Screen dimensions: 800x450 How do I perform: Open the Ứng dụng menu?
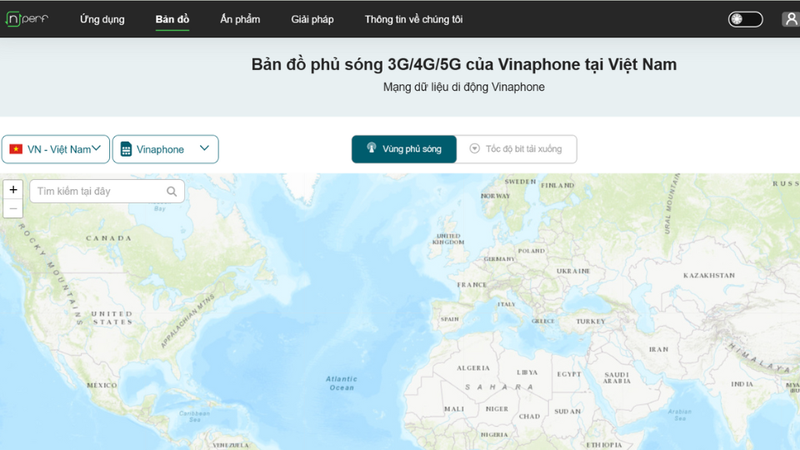point(102,19)
